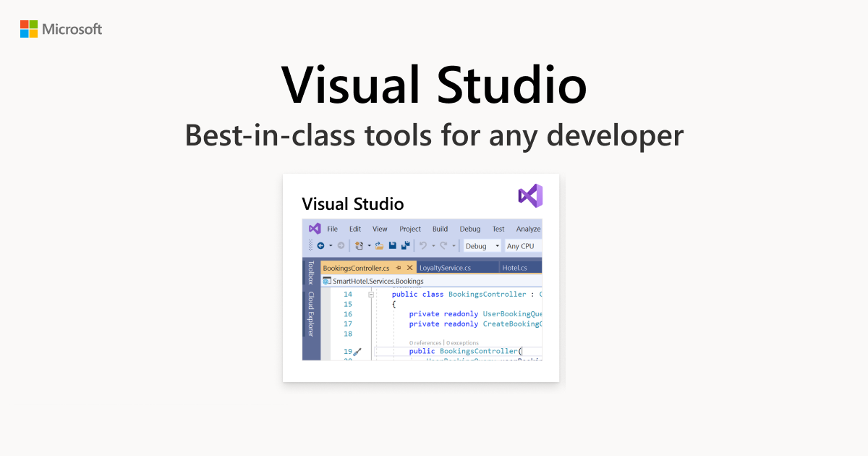Click the SmartHotel.Services.Bookings project icon
This screenshot has width=868, height=456.
pyautogui.click(x=327, y=281)
